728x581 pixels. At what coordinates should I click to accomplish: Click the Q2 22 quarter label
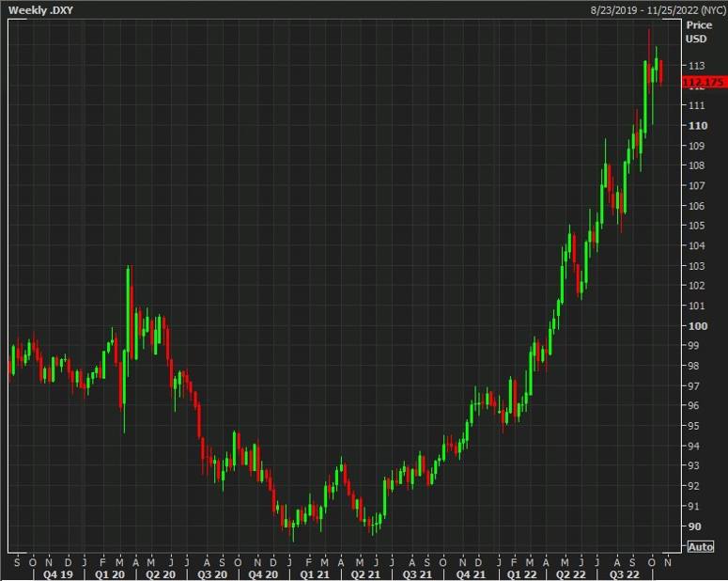click(569, 573)
